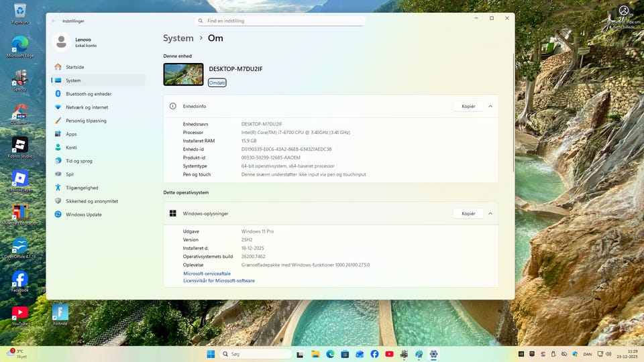The image size is (644, 362).
Task: Select Personlig tilpasning in the sidebar
Action: point(86,121)
